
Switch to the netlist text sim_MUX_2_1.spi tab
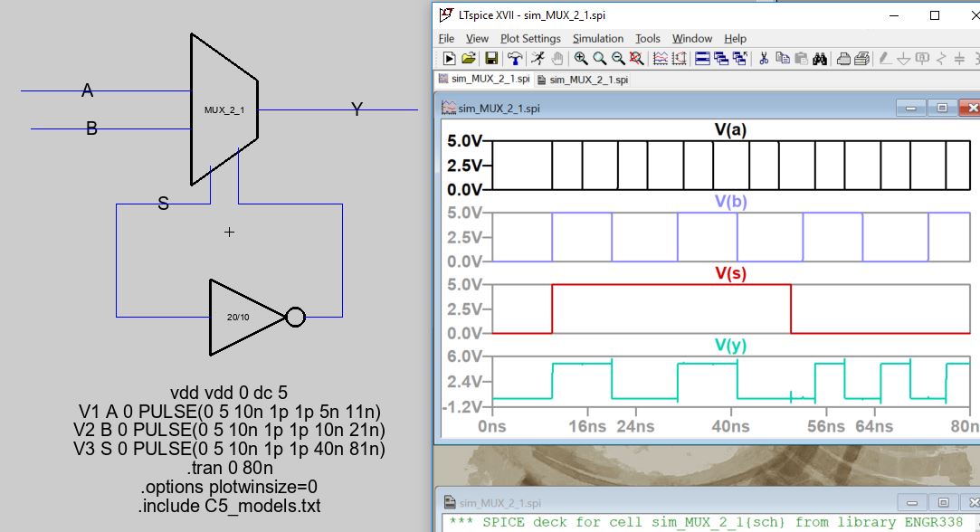583,80
